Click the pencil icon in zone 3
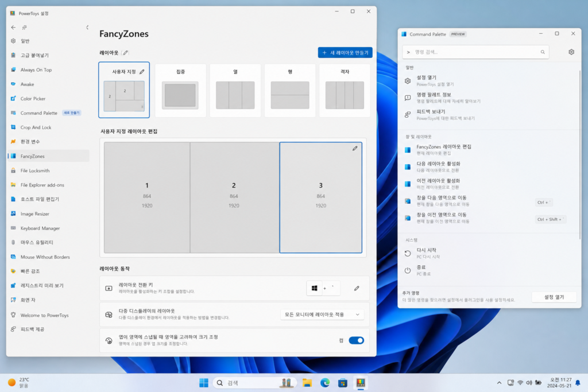This screenshot has height=392, width=588. tap(355, 149)
